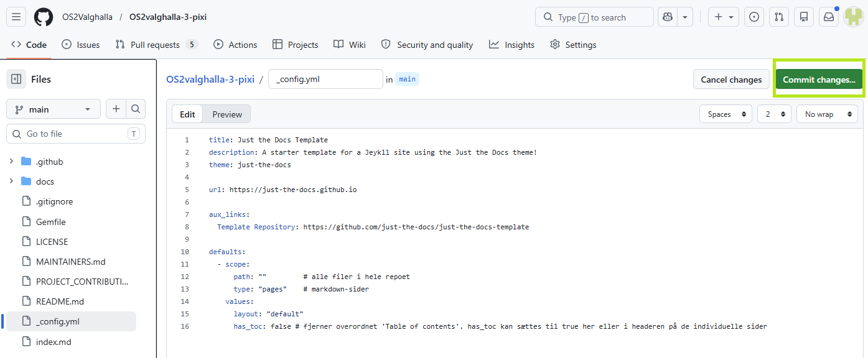Add a new file with plus icon
868x358 pixels.
tap(116, 109)
